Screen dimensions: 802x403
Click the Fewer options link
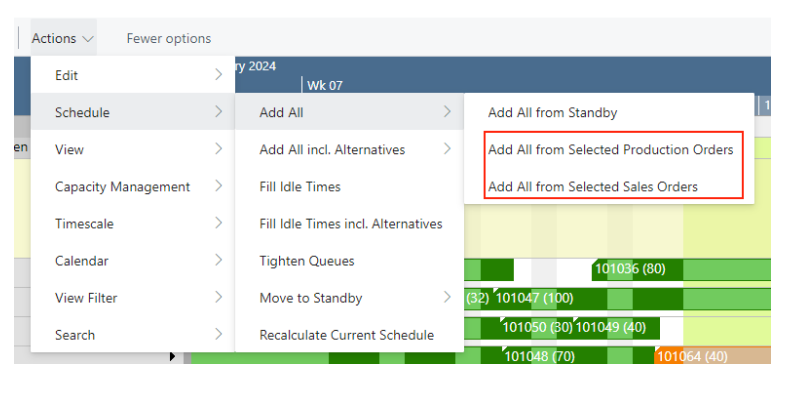[x=168, y=39]
